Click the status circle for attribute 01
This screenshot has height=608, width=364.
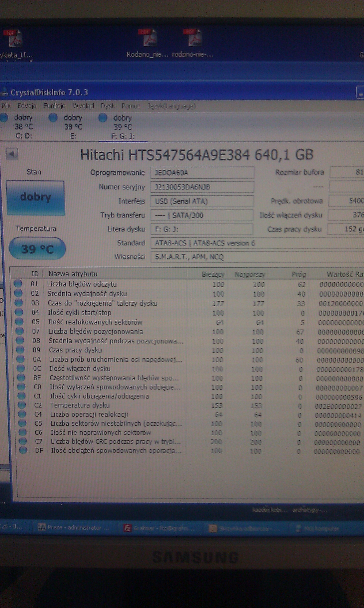[x=18, y=284]
